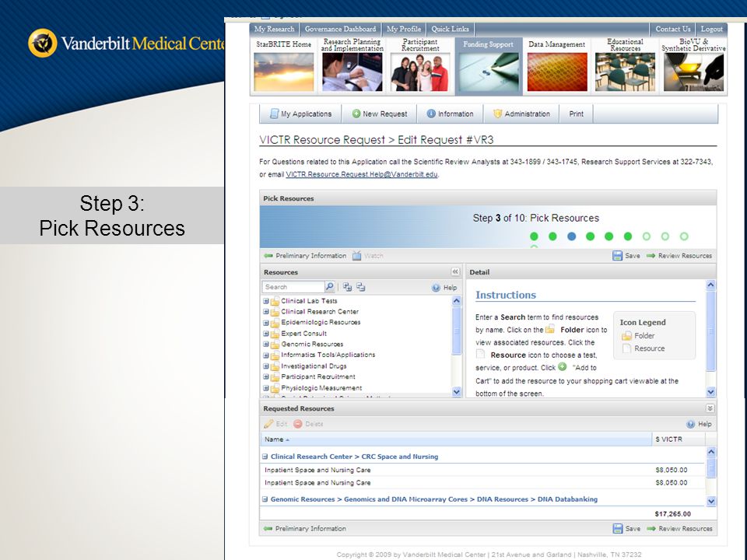Click the bottom Save disk icon
This screenshot has height=560, width=747.
click(618, 529)
